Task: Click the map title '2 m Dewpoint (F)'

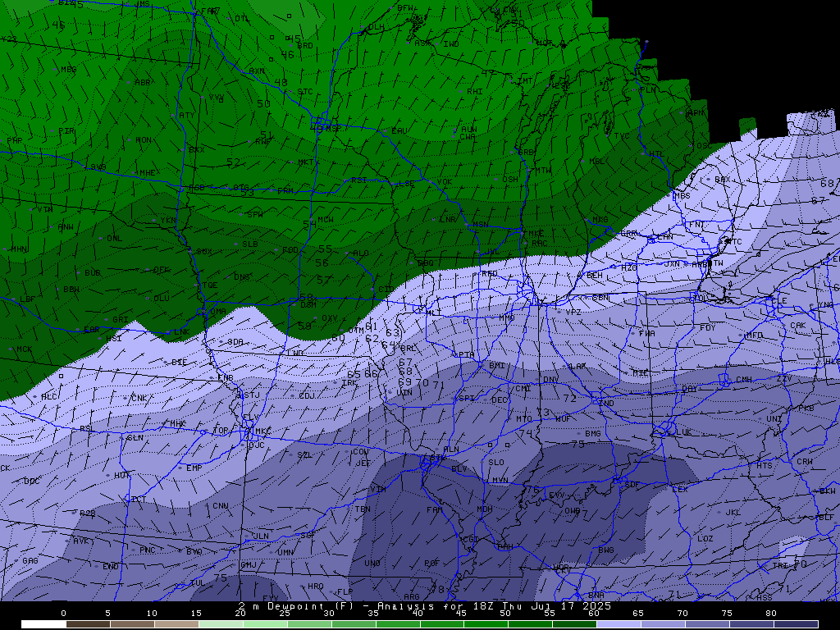Action: [x=294, y=606]
